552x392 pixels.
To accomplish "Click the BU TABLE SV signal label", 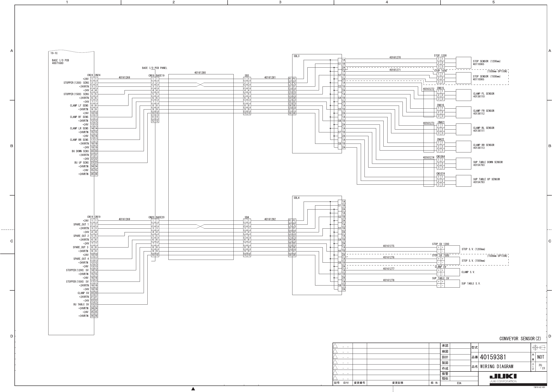I will click(81, 304).
